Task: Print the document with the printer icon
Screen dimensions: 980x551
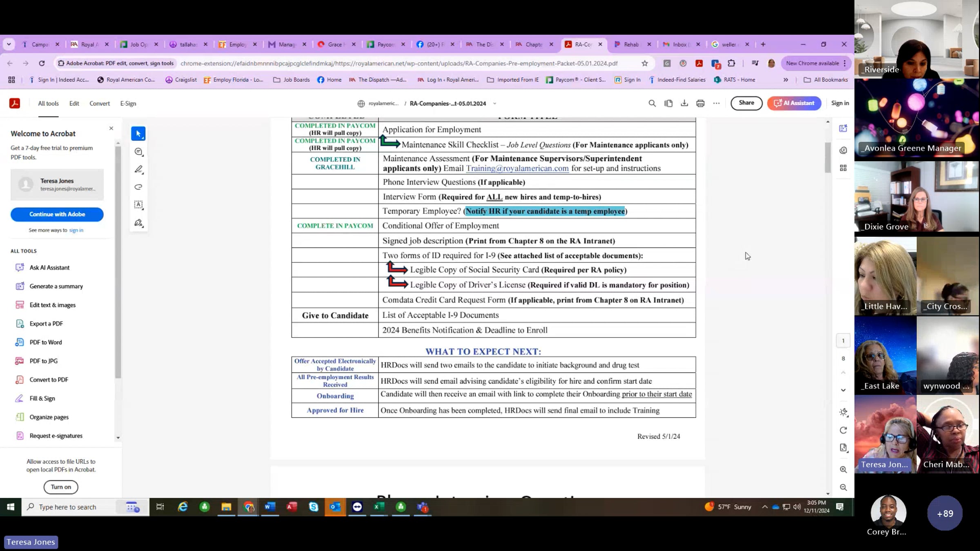Action: [700, 103]
